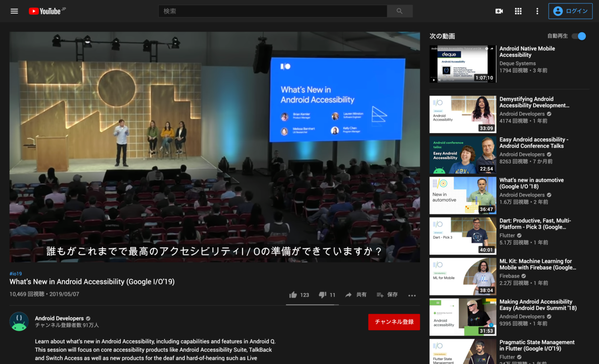Click the like/dislike ratio bar
The width and height of the screenshot is (599, 364).
312,304
